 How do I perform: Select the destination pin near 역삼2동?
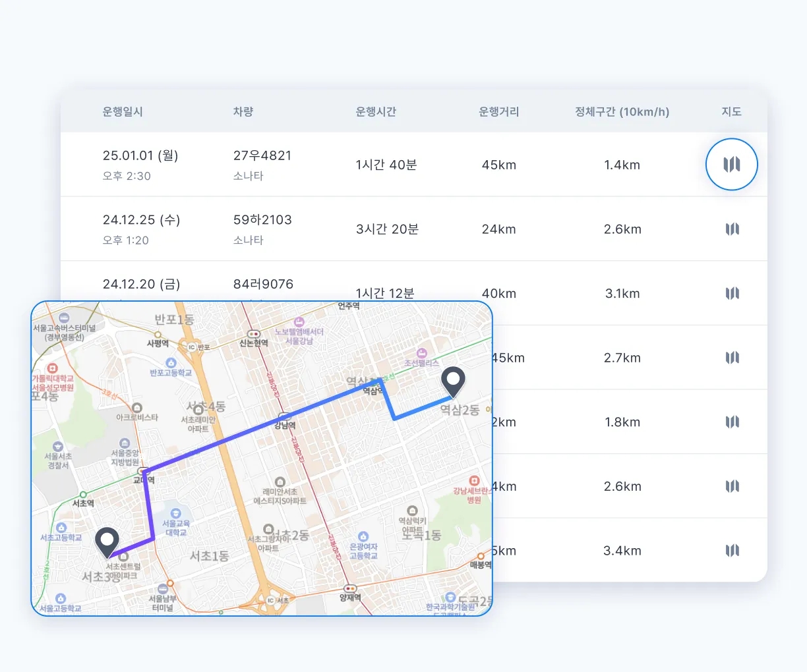[x=453, y=382]
